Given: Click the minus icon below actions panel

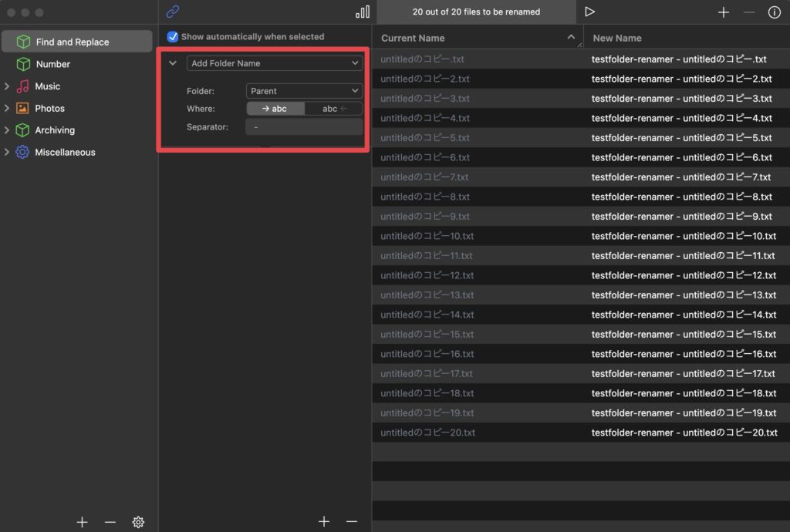Looking at the screenshot, I should [x=352, y=522].
